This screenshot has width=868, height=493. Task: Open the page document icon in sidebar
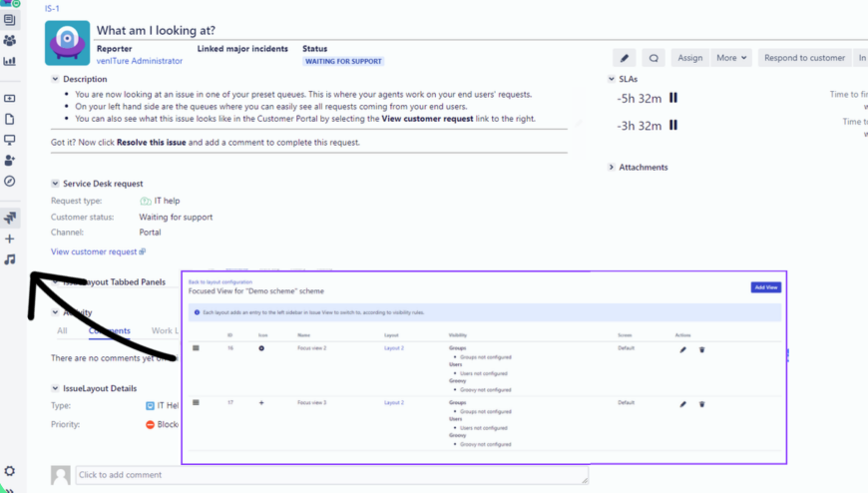click(x=9, y=119)
